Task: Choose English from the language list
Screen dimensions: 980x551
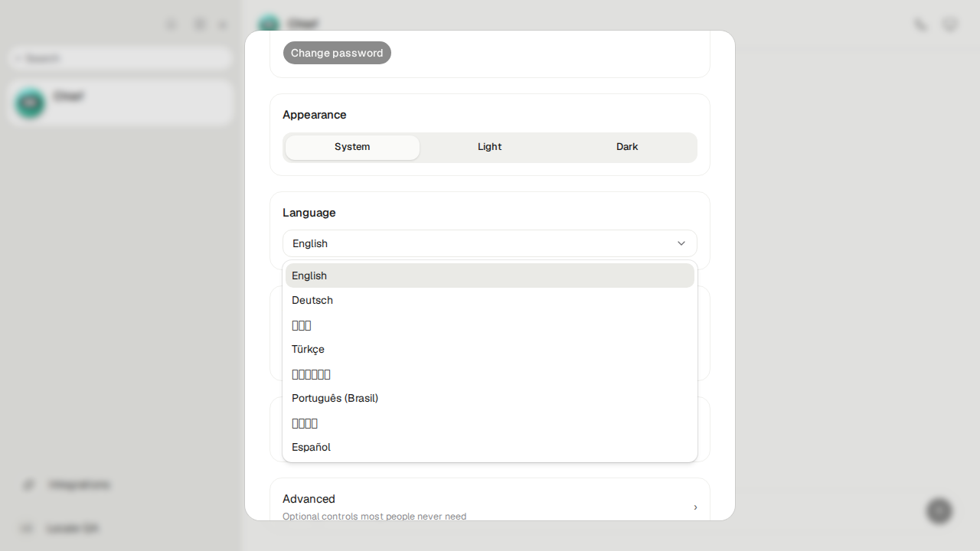Action: (490, 275)
